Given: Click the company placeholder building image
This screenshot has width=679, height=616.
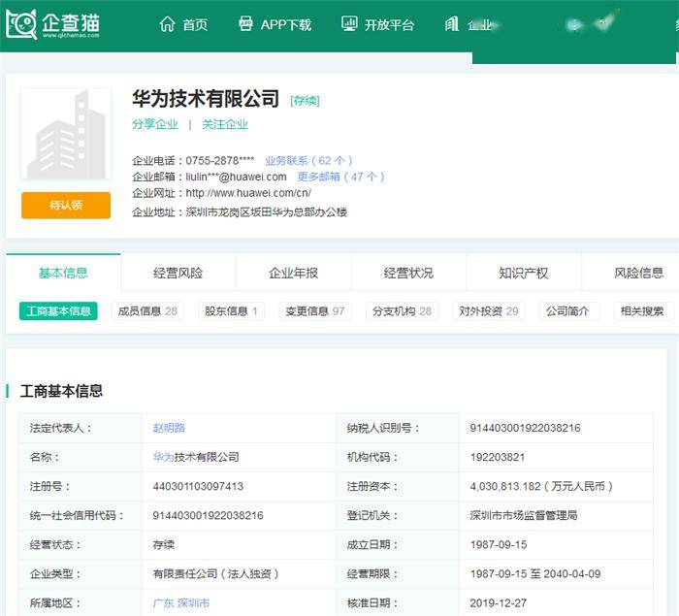Looking at the screenshot, I should coord(66,134).
